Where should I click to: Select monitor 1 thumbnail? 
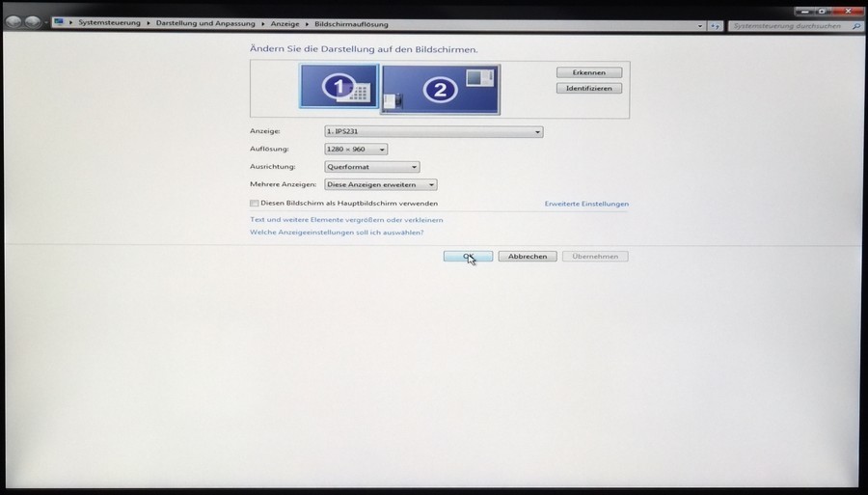coord(339,86)
